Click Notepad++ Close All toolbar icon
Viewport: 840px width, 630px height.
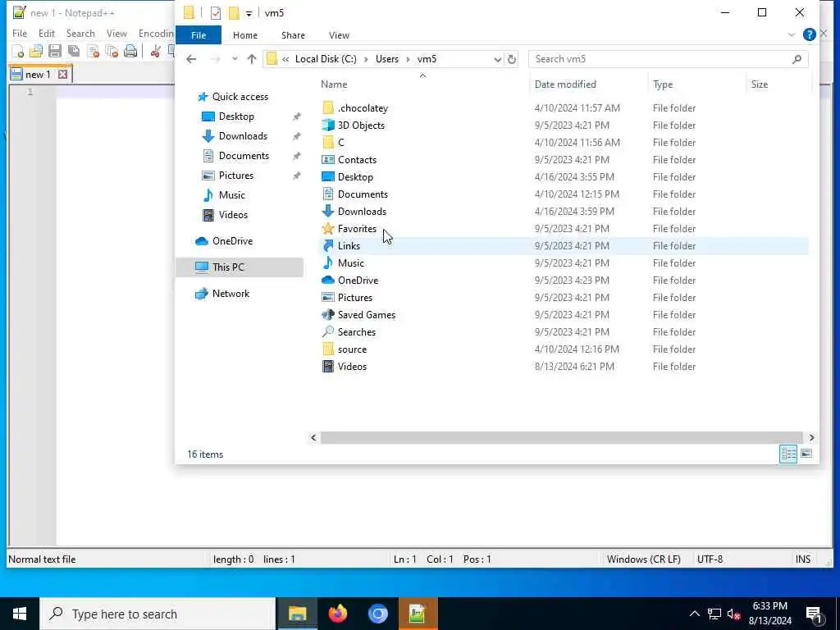[x=112, y=52]
